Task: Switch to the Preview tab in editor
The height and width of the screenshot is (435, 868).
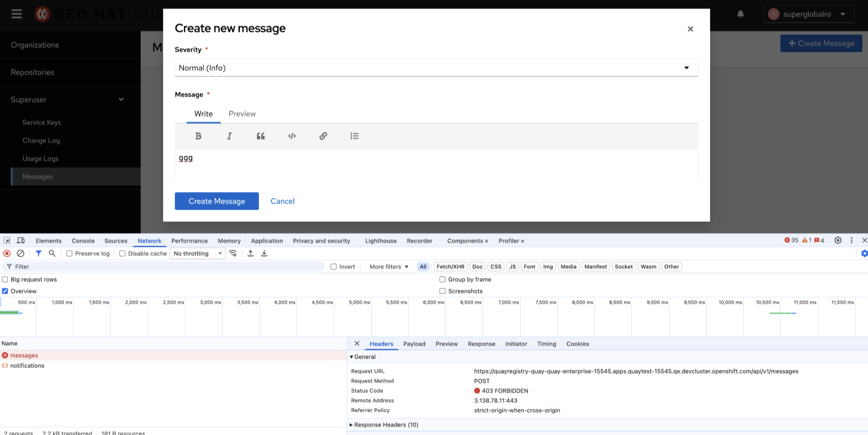Action: (242, 114)
